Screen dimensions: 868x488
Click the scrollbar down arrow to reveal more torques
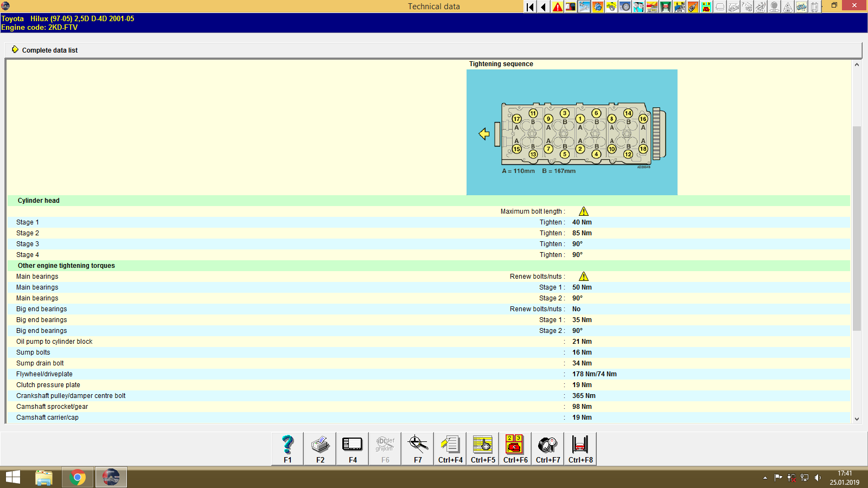pyautogui.click(x=858, y=419)
